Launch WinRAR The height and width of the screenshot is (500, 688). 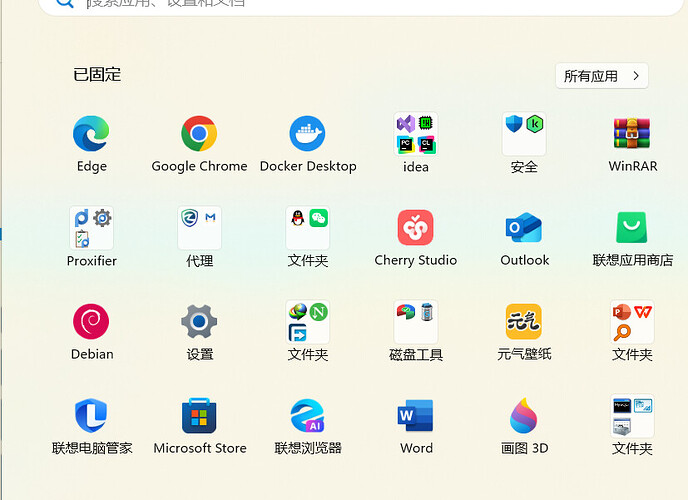[x=632, y=133]
